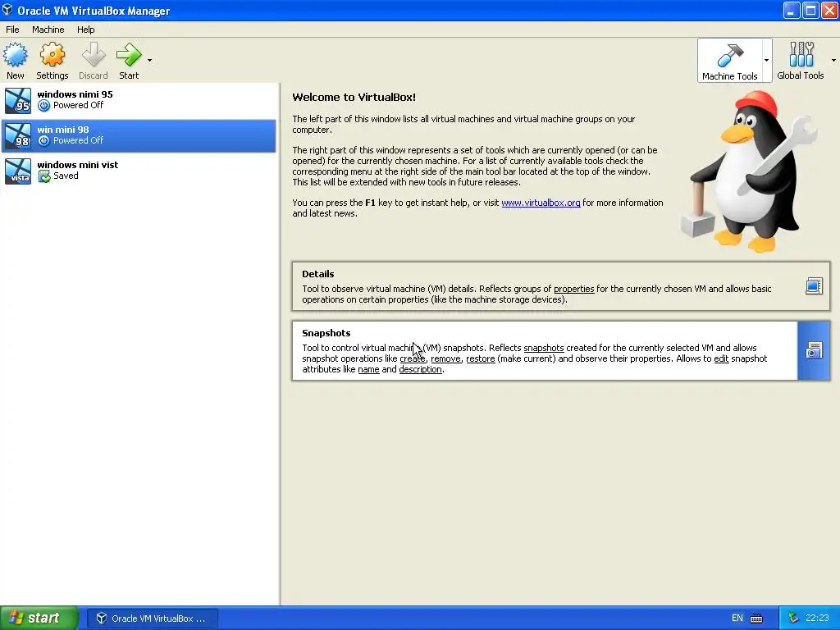Click the EN language indicator in taskbar
Image resolution: width=840 pixels, height=630 pixels.
[737, 619]
